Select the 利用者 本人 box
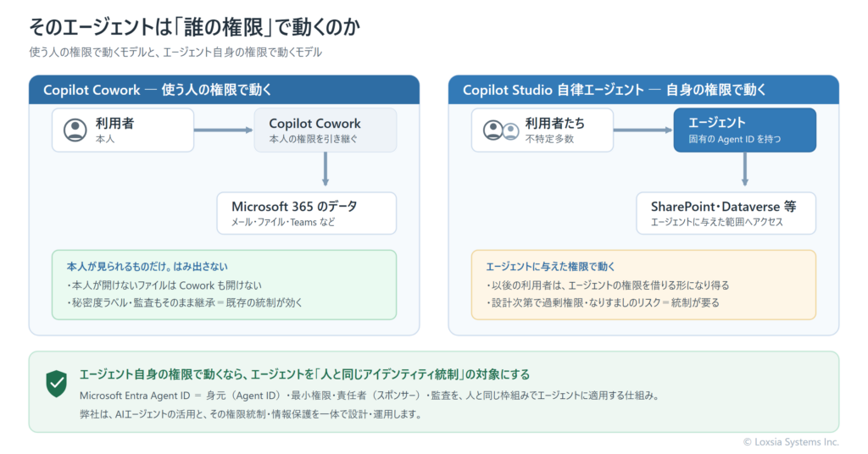This screenshot has width=868, height=454. pyautogui.click(x=123, y=130)
